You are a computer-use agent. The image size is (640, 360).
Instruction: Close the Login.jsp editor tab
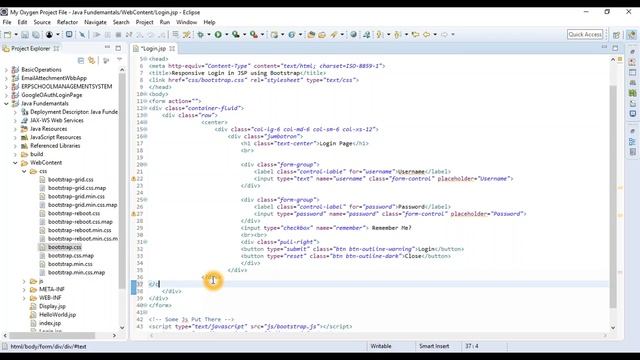coord(172,48)
